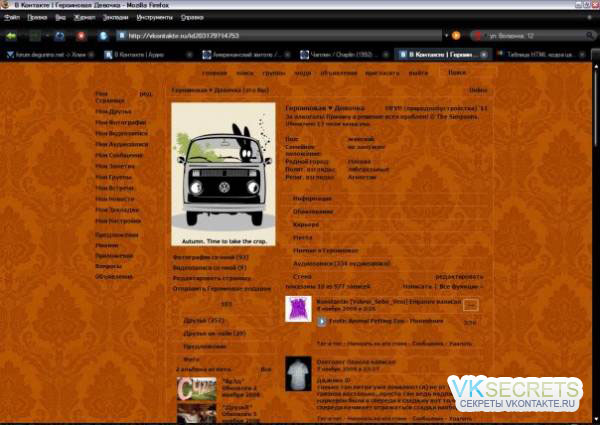
Task: Close the active В Контакте Героин tab
Action: click(484, 55)
